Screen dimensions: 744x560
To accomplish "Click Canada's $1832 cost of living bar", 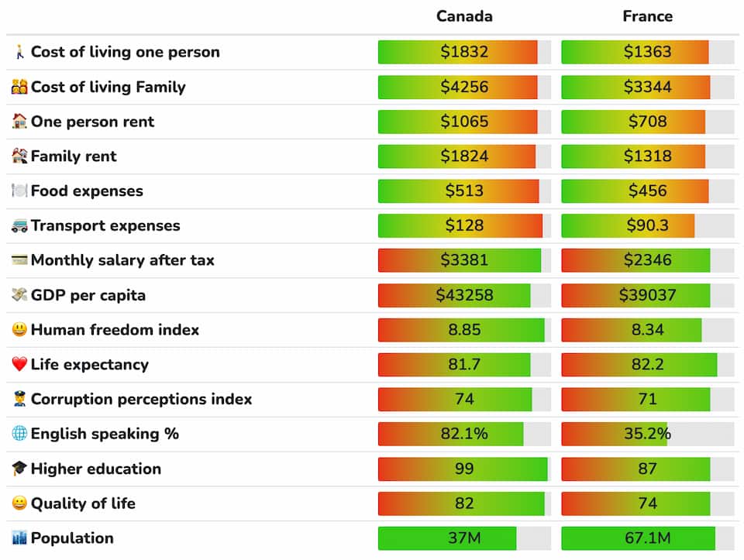I will tap(464, 52).
